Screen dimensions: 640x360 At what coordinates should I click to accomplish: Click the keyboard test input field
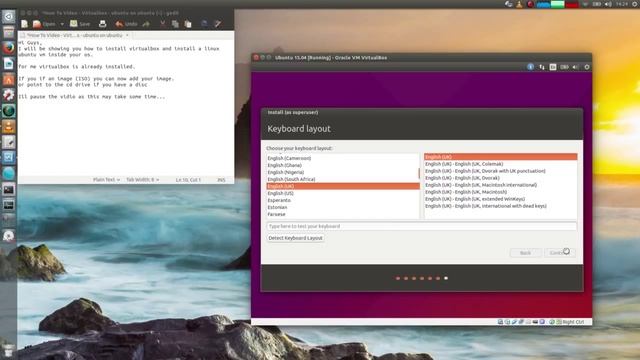tap(422, 226)
